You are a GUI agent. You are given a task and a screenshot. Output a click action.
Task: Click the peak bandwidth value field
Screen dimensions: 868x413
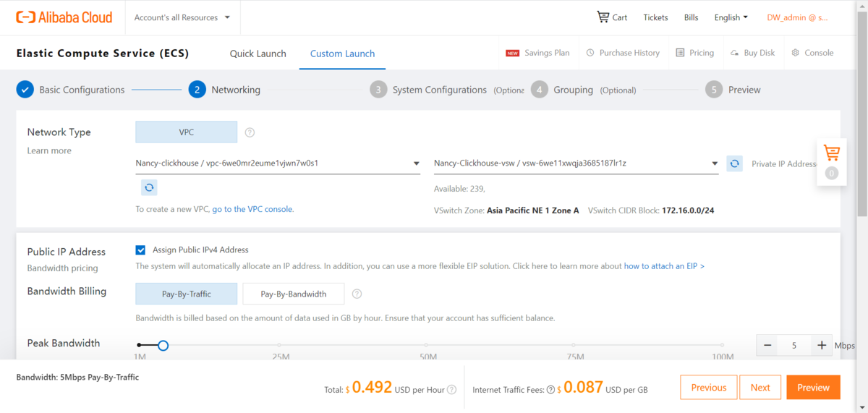click(794, 346)
